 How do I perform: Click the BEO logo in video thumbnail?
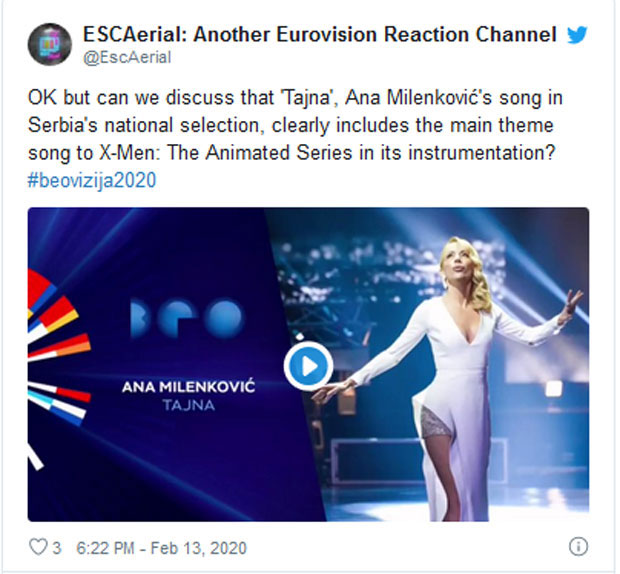186,319
